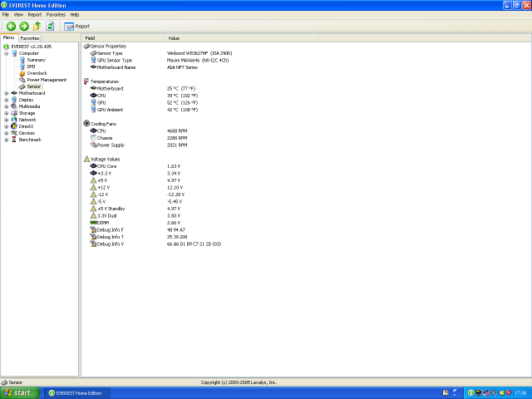The height and width of the screenshot is (399, 532).
Task: Click the system tray clock
Action: (520, 393)
